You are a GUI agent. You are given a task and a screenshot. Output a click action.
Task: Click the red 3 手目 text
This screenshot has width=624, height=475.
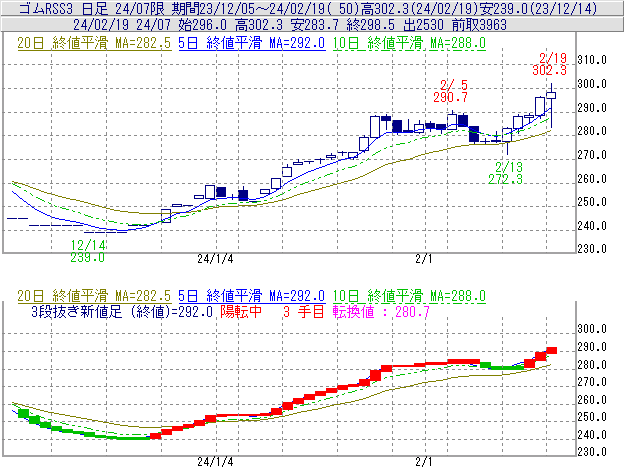[x=304, y=311]
